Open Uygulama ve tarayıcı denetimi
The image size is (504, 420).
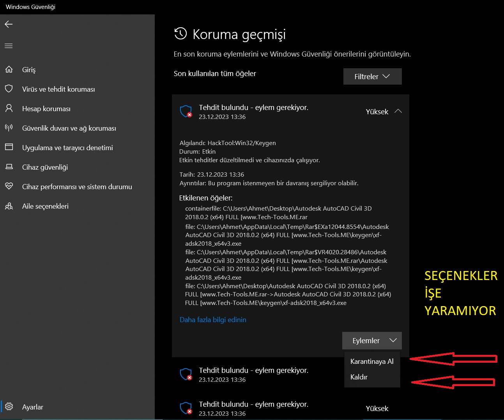click(67, 147)
